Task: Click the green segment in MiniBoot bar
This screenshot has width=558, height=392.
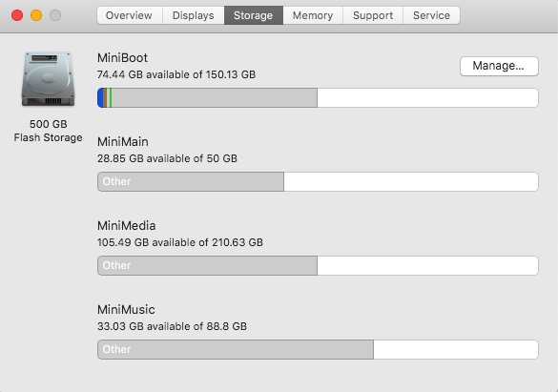Action: (110, 98)
